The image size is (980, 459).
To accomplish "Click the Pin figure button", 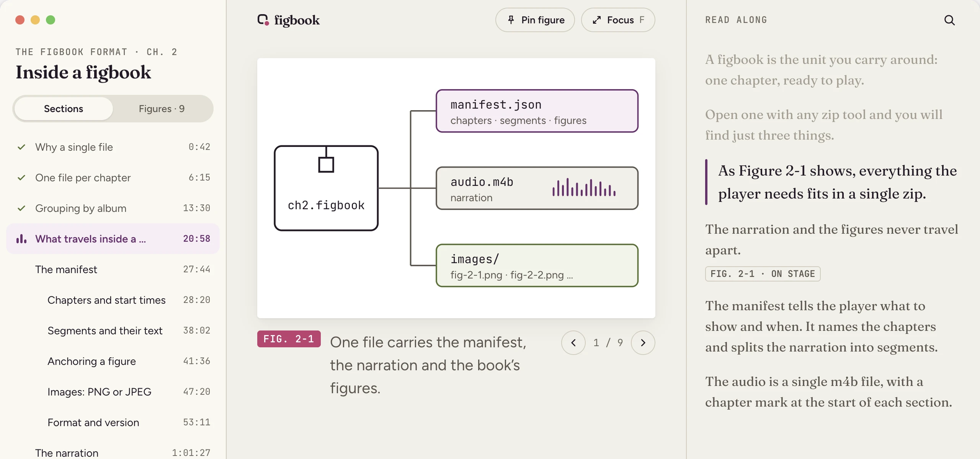I will point(535,20).
